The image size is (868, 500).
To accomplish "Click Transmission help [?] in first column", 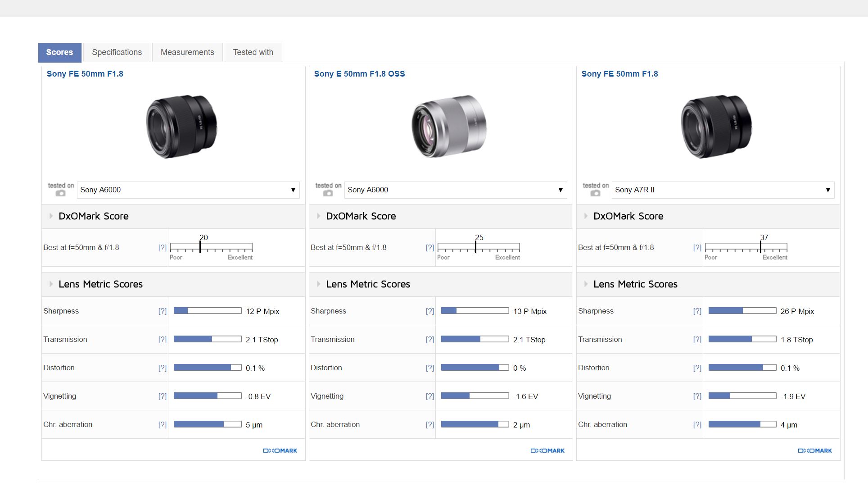I will pyautogui.click(x=163, y=340).
